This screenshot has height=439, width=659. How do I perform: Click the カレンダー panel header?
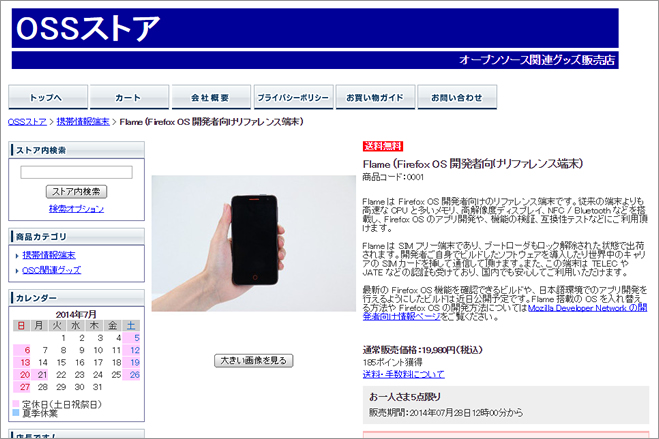click(76, 298)
